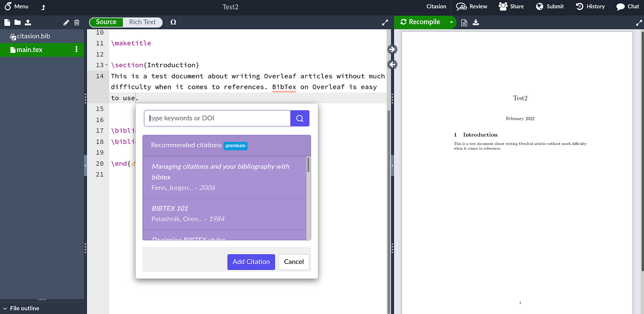The image size is (644, 314).
Task: Collapse the file tree sidebar handle
Action: 86,165
